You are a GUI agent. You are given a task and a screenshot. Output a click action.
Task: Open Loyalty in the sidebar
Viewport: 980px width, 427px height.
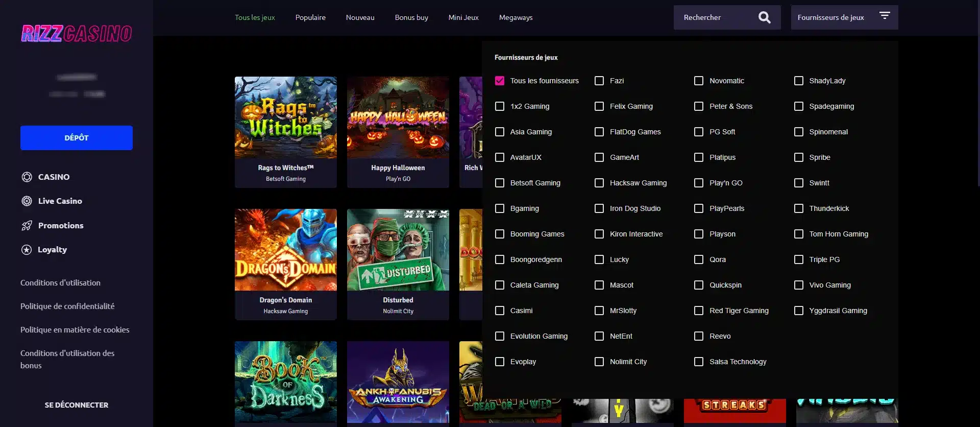52,249
